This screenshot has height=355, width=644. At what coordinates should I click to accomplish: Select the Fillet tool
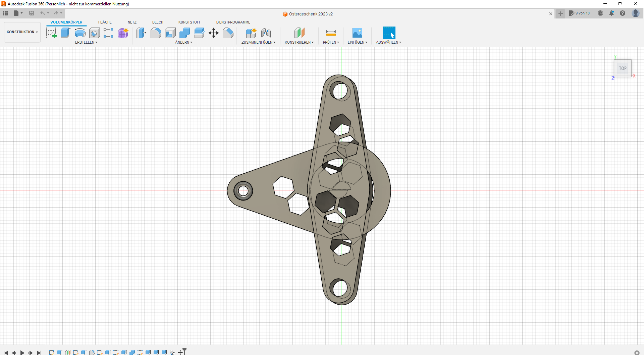[x=156, y=33]
